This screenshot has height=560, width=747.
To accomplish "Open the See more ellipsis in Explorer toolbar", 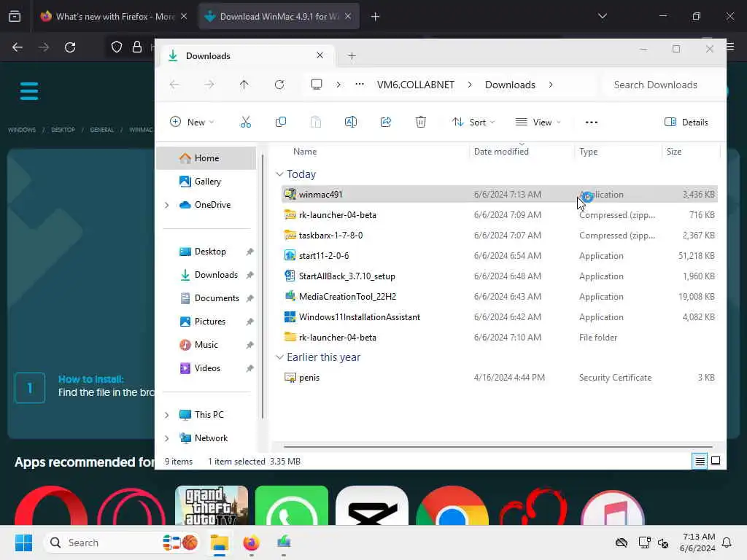I will 591,122.
